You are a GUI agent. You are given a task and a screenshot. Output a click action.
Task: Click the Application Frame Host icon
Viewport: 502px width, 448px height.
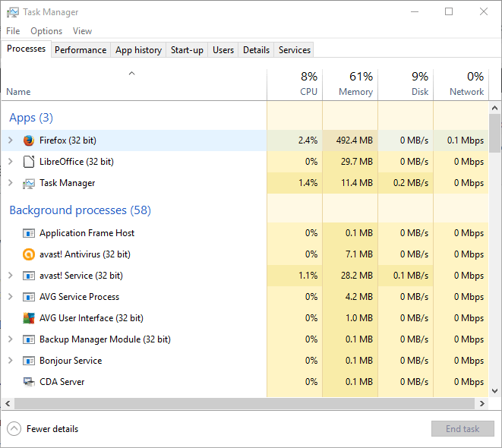29,233
